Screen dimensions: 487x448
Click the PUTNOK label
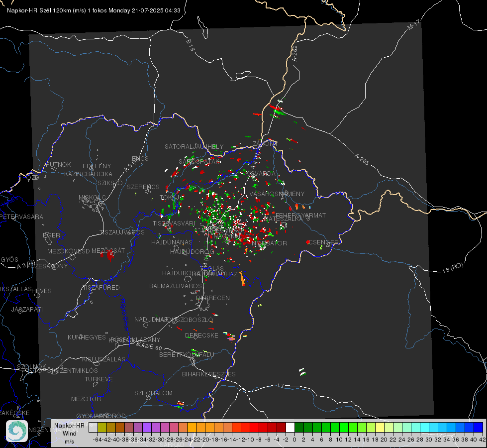[x=58, y=164]
